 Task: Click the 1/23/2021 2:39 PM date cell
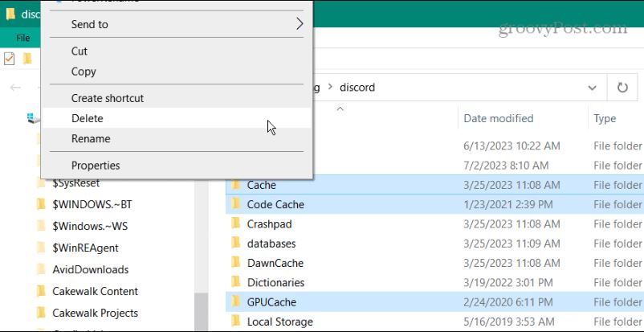tap(508, 204)
